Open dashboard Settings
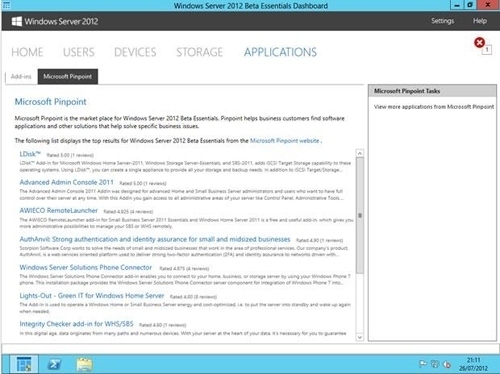The image size is (500, 374). point(442,21)
